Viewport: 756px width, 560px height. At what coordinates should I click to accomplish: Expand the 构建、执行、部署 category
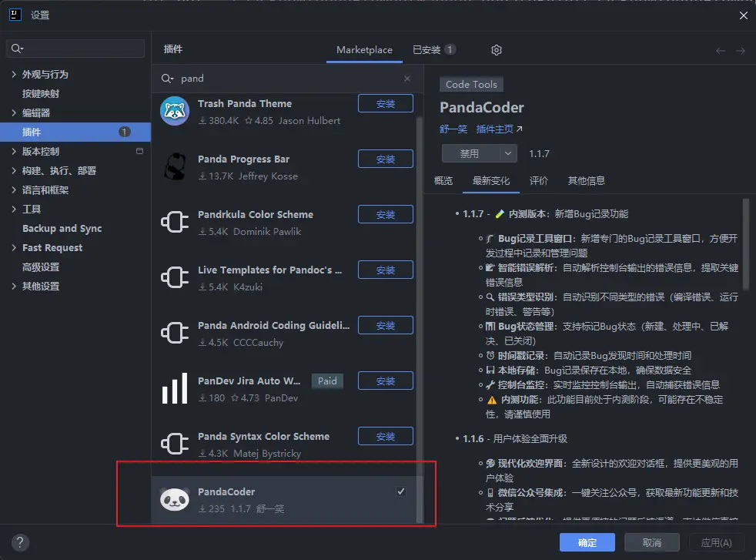pos(14,170)
